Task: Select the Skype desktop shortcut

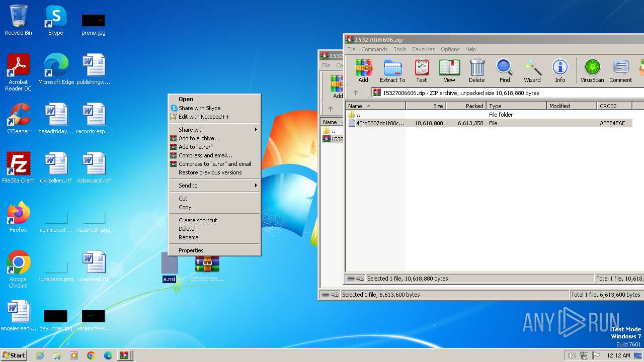Action: point(56,20)
